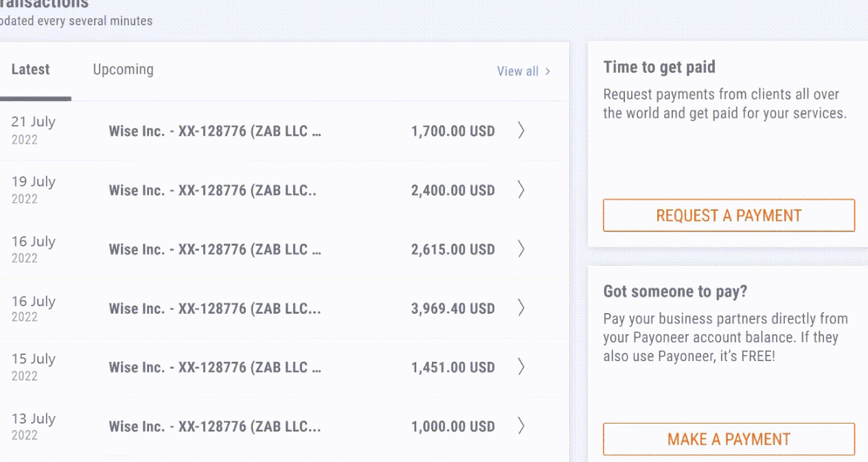The width and height of the screenshot is (868, 462).
Task: Click the MAKE A PAYMENT button
Action: [729, 439]
